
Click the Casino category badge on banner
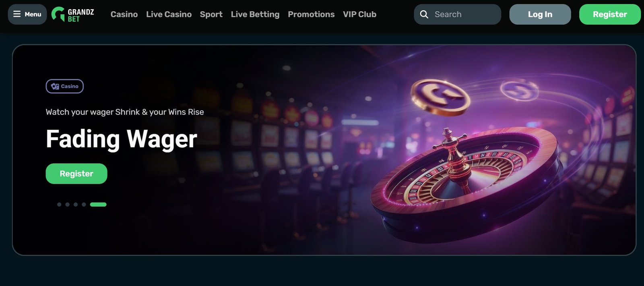tap(65, 86)
